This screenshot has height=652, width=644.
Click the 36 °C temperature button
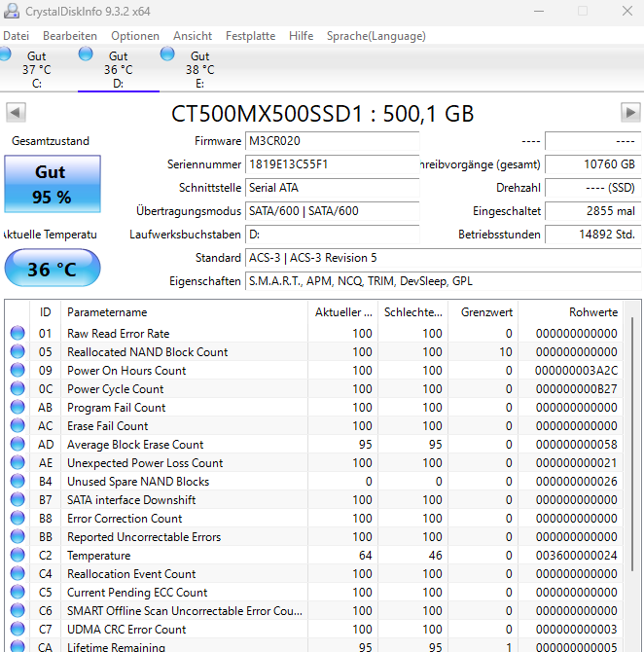[x=53, y=268]
